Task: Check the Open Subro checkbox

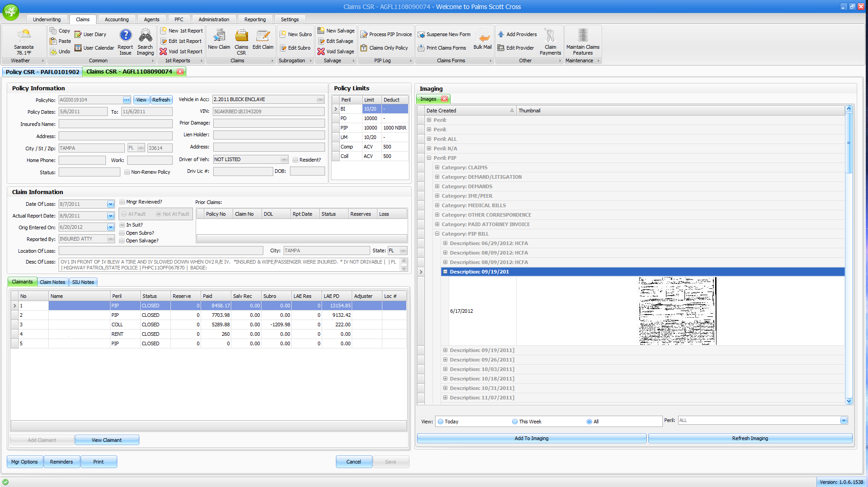Action: point(122,233)
